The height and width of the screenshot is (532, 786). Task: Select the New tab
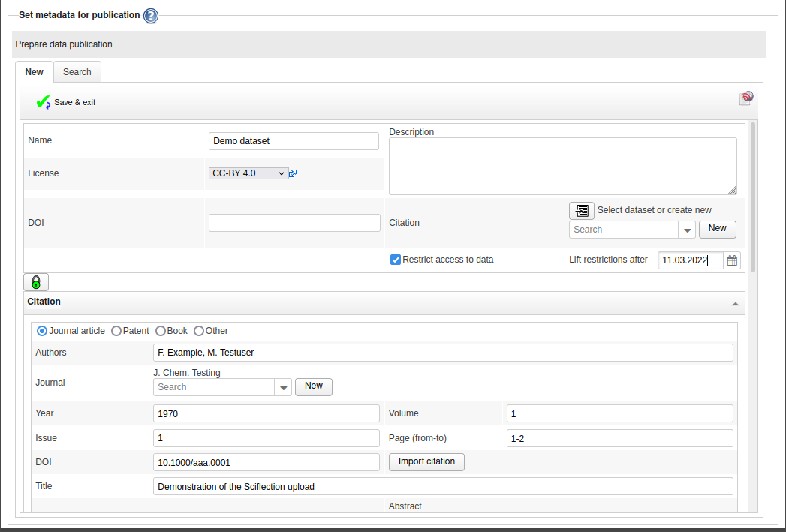35,72
